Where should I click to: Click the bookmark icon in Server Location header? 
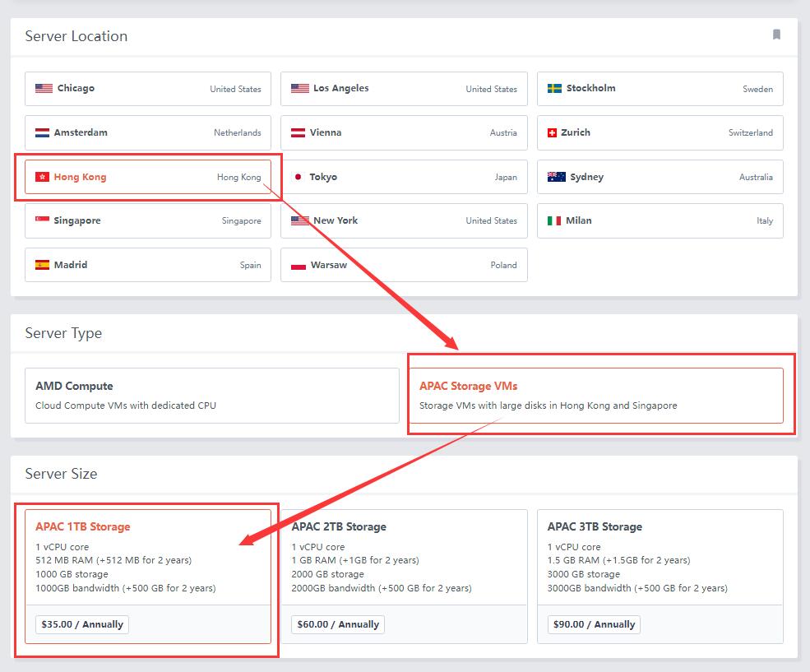pyautogui.click(x=776, y=35)
